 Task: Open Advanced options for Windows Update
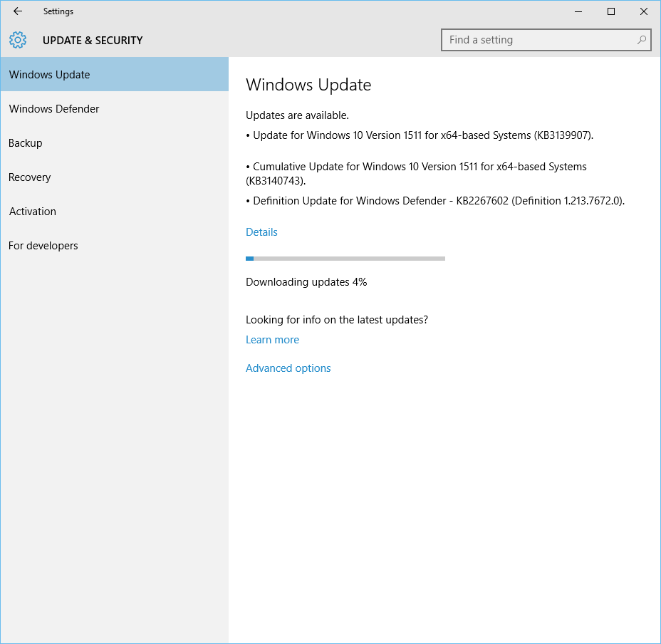pyautogui.click(x=288, y=368)
